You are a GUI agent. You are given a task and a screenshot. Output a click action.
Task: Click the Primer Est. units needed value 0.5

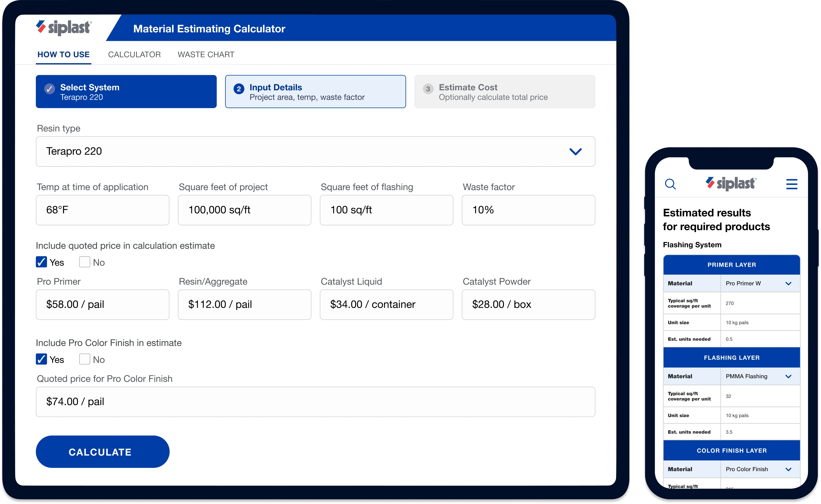pos(729,339)
